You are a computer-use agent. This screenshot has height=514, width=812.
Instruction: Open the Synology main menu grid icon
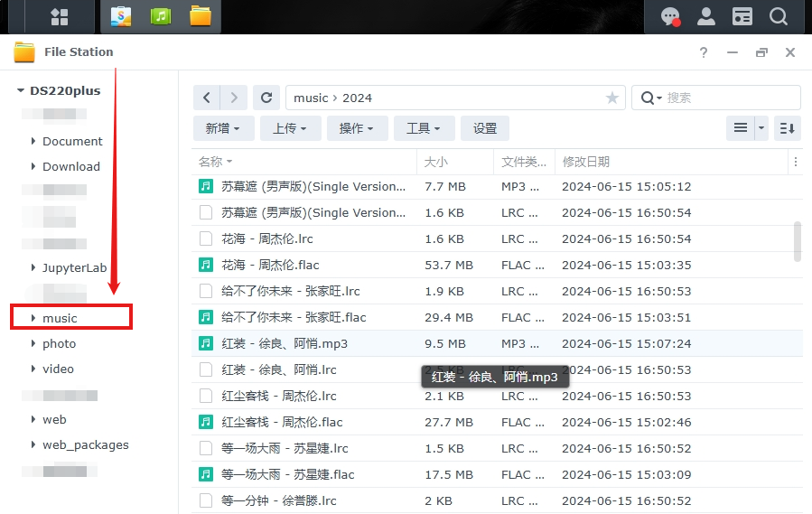coord(60,16)
